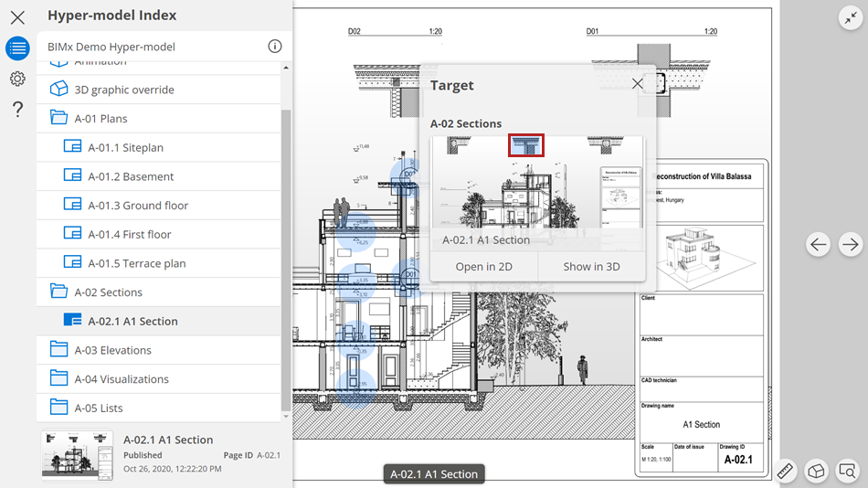
Task: Open the help question mark icon
Action: coord(17,109)
